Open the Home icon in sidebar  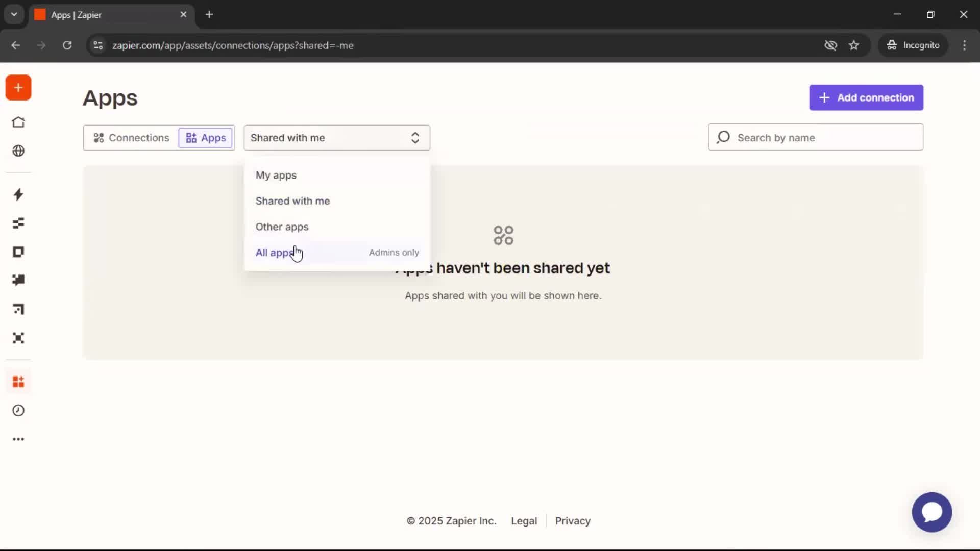click(x=18, y=122)
